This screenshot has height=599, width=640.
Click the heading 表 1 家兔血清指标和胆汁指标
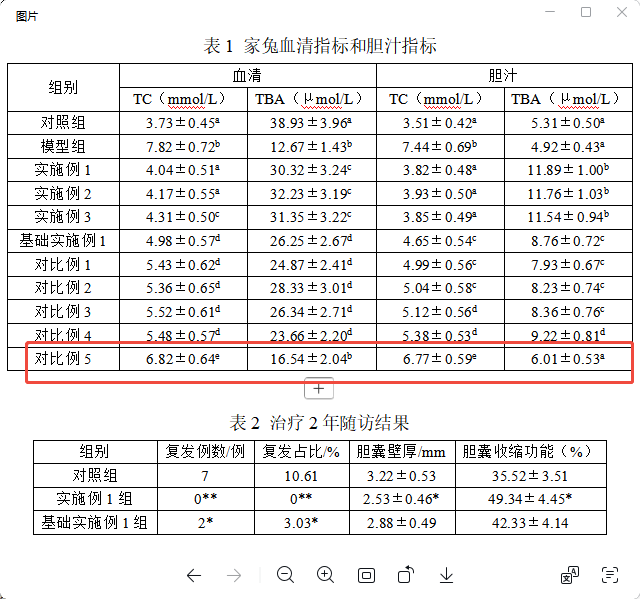tap(320, 45)
